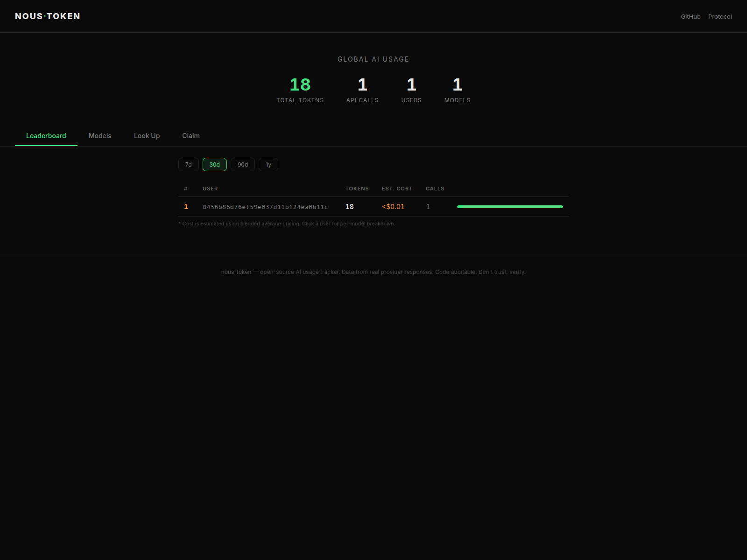The width and height of the screenshot is (747, 560).
Task: Click the EST. COST column header
Action: pyautogui.click(x=397, y=189)
